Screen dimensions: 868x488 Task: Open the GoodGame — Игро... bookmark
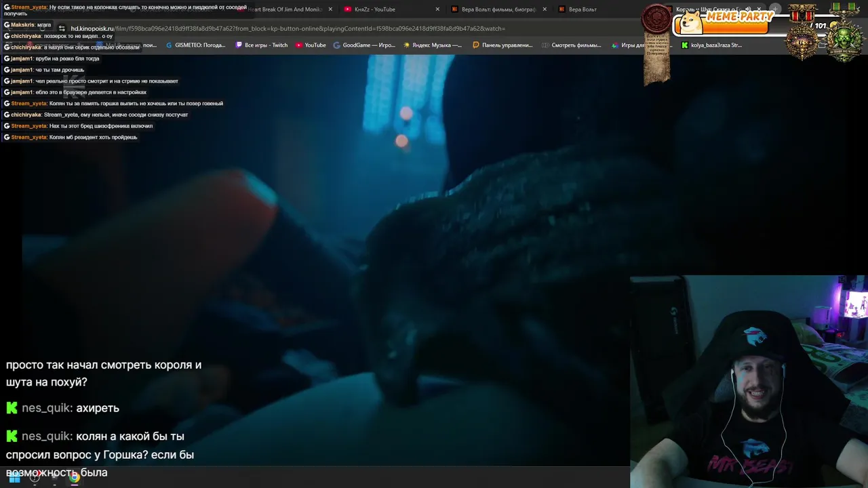tap(363, 45)
